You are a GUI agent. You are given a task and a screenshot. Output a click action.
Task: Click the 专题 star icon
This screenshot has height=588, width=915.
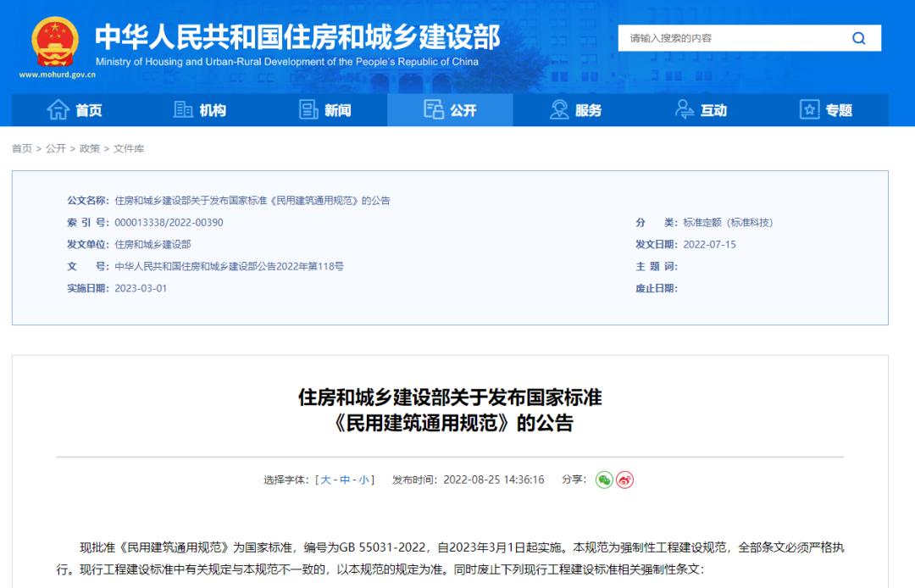pos(809,110)
